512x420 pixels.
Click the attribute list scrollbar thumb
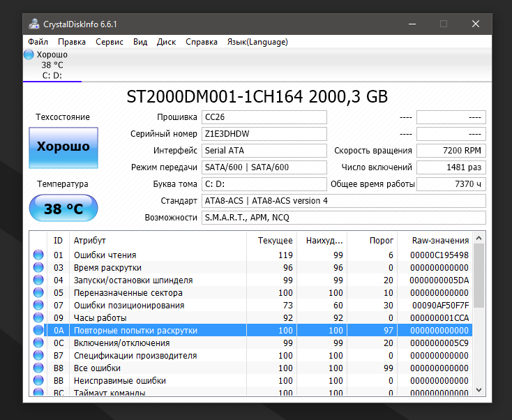479,276
